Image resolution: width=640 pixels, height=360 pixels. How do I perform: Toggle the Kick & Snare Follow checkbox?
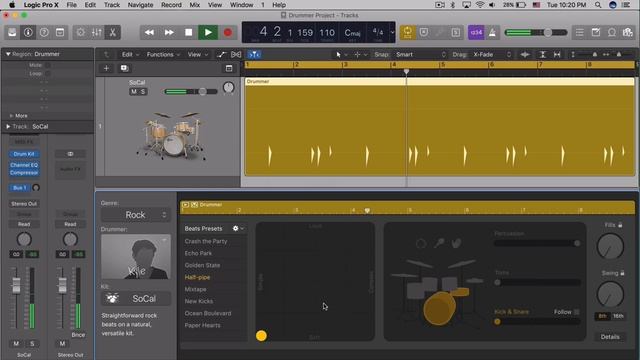[577, 312]
